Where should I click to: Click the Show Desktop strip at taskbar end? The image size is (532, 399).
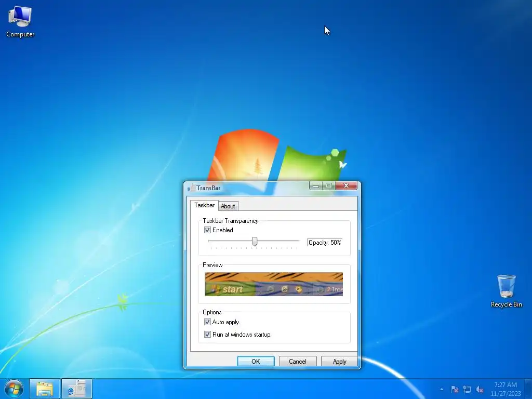click(528, 389)
